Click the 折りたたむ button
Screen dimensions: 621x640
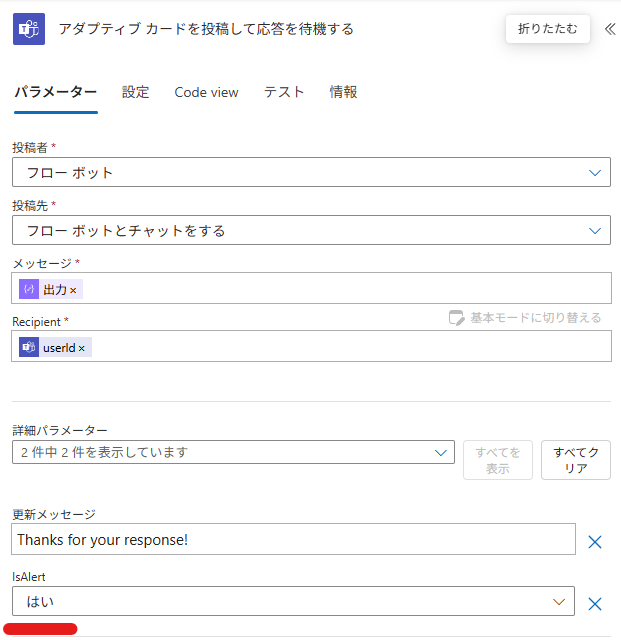click(x=548, y=29)
